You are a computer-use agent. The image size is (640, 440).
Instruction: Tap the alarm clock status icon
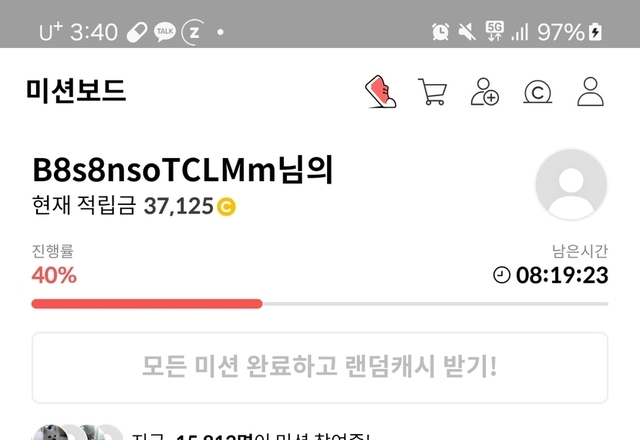pos(440,31)
